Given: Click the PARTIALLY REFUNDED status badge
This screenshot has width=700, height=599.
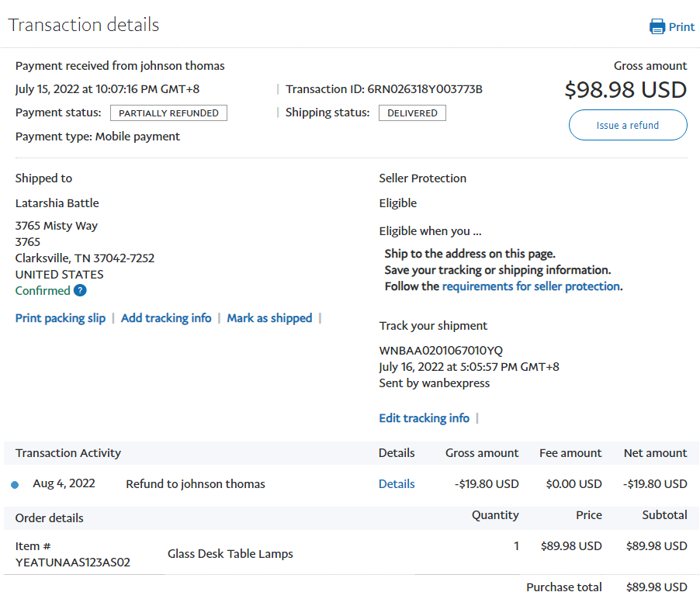Looking at the screenshot, I should point(169,113).
